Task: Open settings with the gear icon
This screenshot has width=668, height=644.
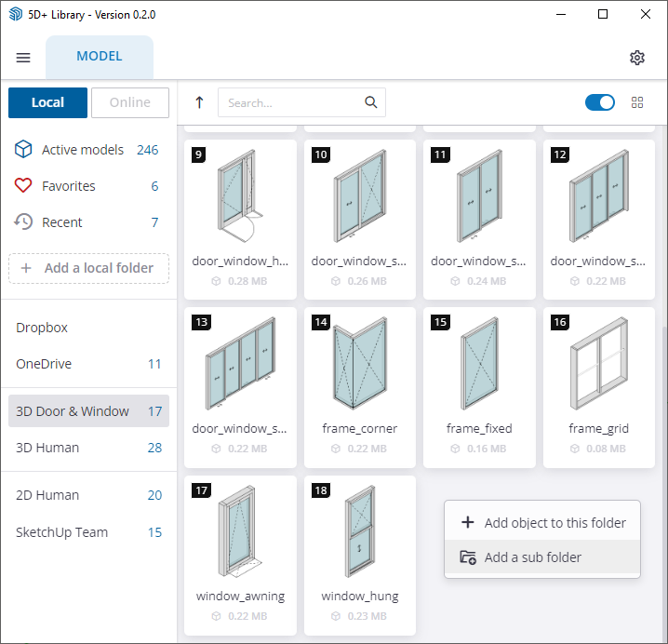Action: click(x=637, y=58)
